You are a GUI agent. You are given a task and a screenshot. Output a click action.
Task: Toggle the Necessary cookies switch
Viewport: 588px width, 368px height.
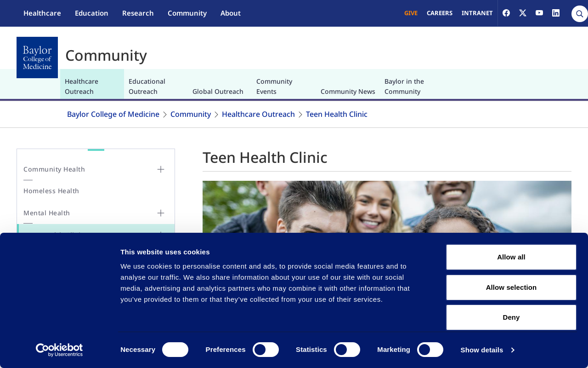tap(175, 350)
